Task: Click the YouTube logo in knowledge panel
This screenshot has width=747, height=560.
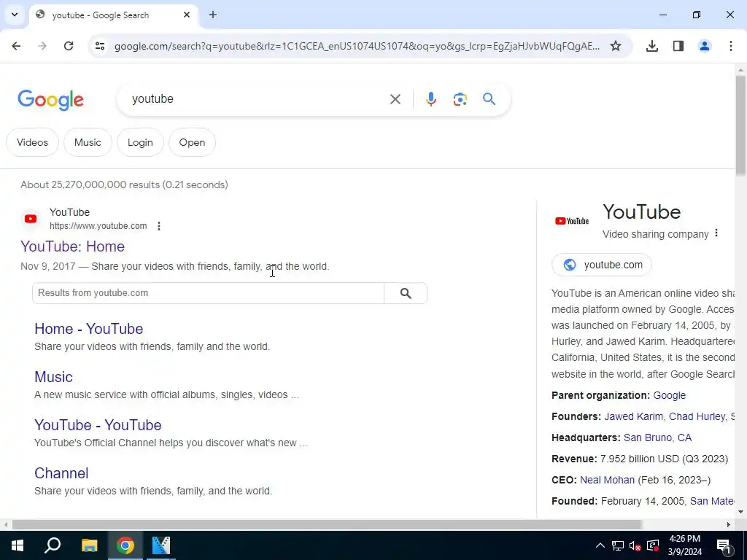Action: point(572,221)
